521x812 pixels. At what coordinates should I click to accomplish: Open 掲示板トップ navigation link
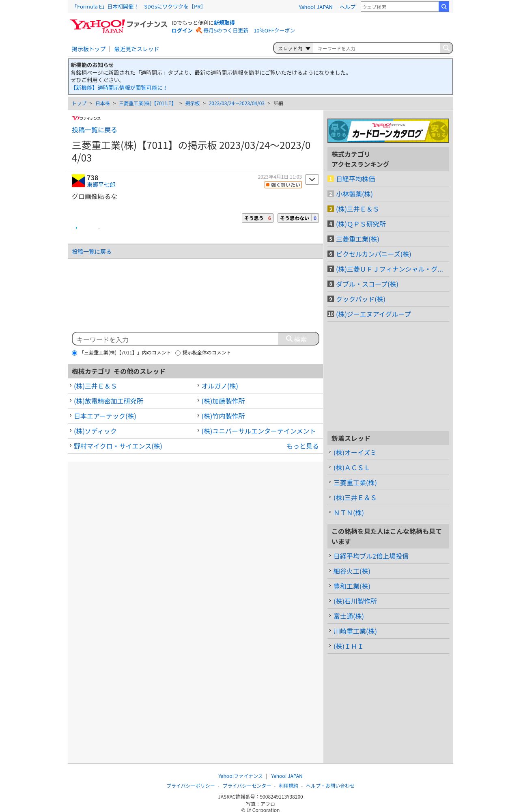tap(88, 49)
